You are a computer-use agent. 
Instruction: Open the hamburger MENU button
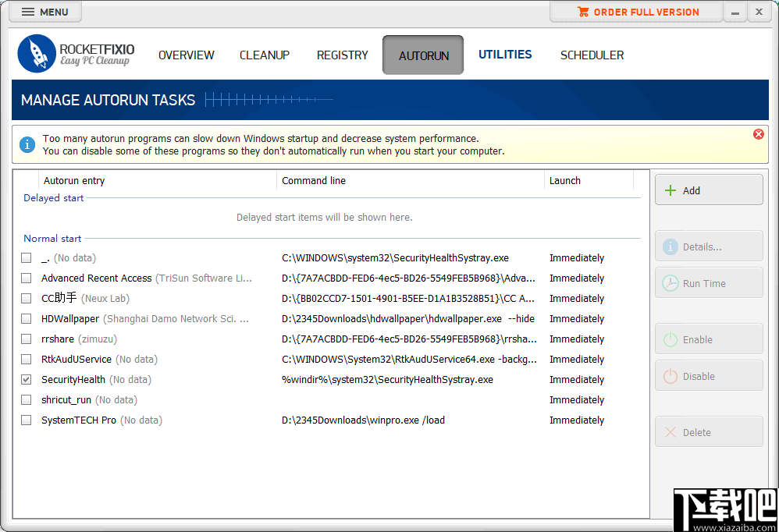(44, 12)
